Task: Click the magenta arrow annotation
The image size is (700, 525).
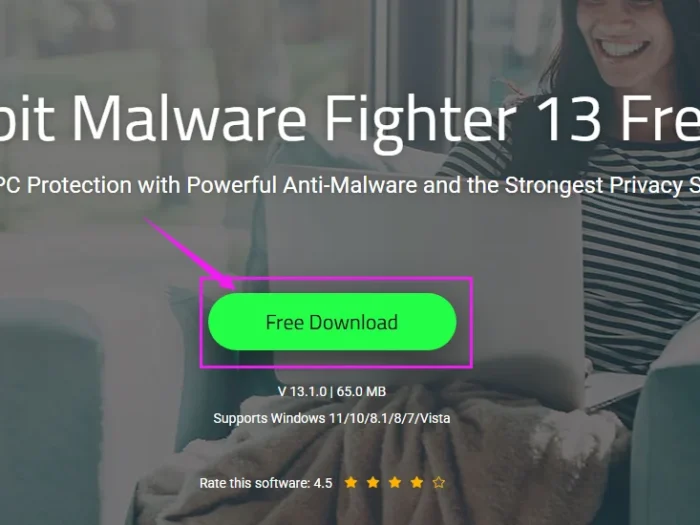Action: 190,253
